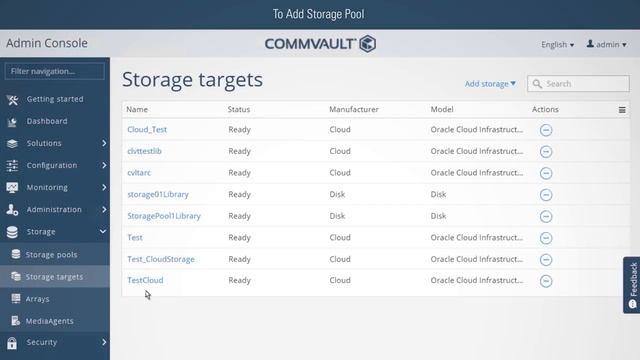
Task: Collapse the Storage menu chevron
Action: (x=103, y=231)
